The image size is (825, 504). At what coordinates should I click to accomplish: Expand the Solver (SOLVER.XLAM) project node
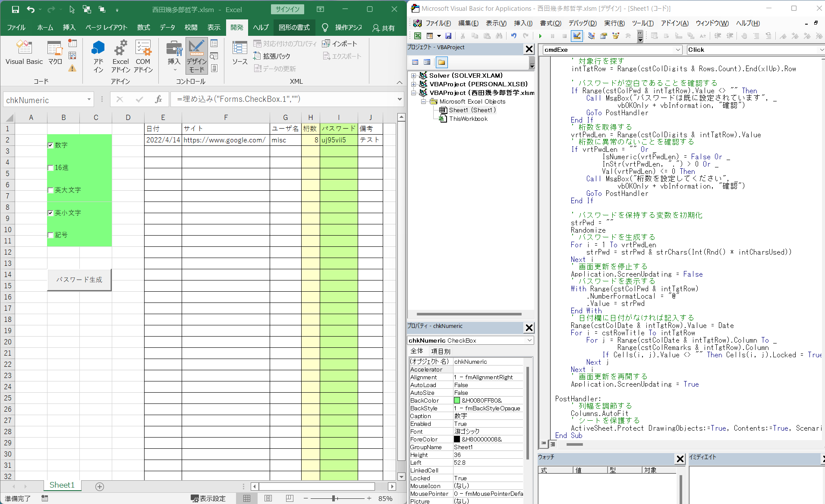[413, 76]
